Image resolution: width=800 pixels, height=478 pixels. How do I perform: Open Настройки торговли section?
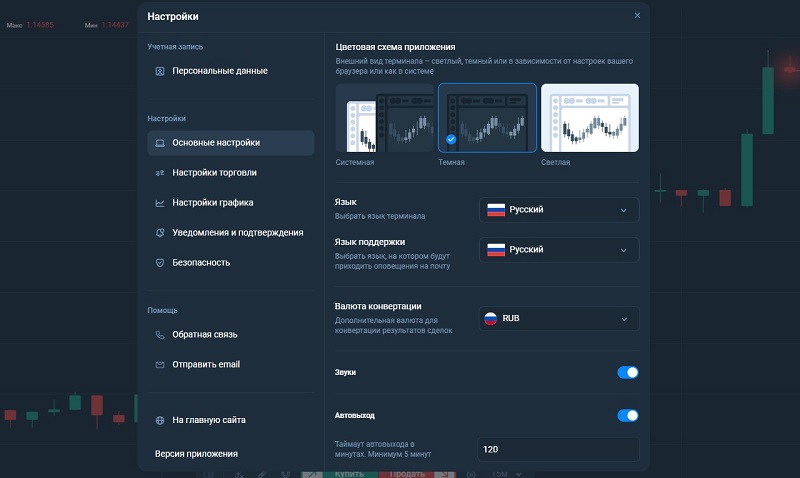231,173
